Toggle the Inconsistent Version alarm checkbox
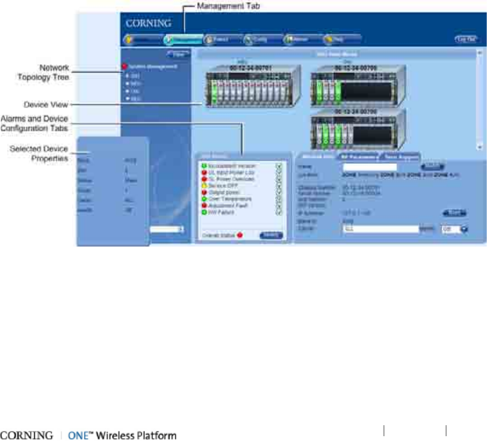The width and height of the screenshot is (487, 448). (279, 166)
